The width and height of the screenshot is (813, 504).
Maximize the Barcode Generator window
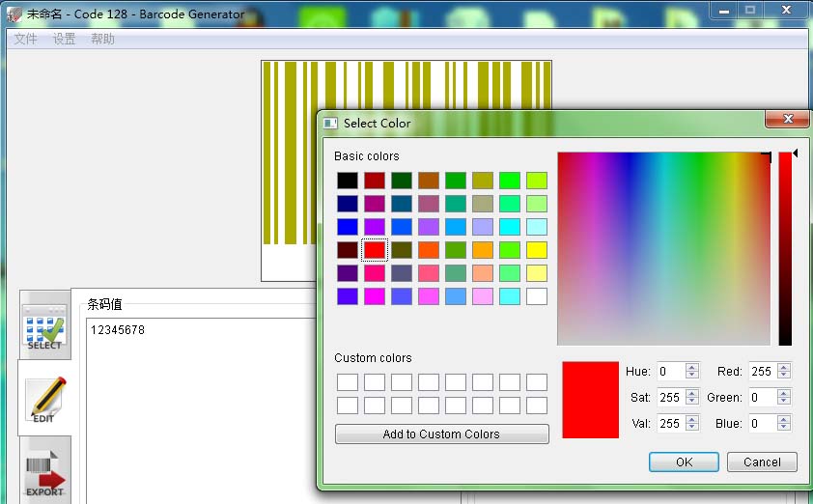tap(749, 11)
